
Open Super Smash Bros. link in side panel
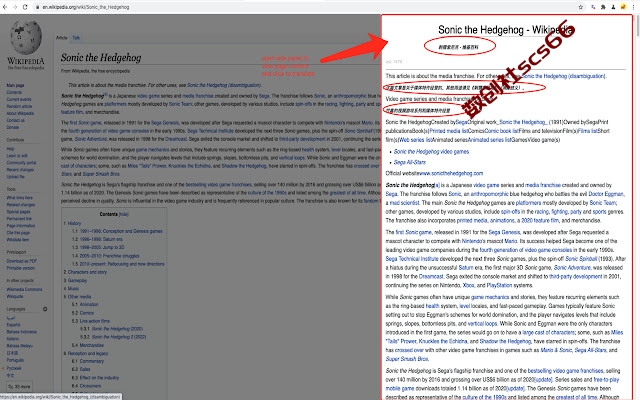pos(407,359)
